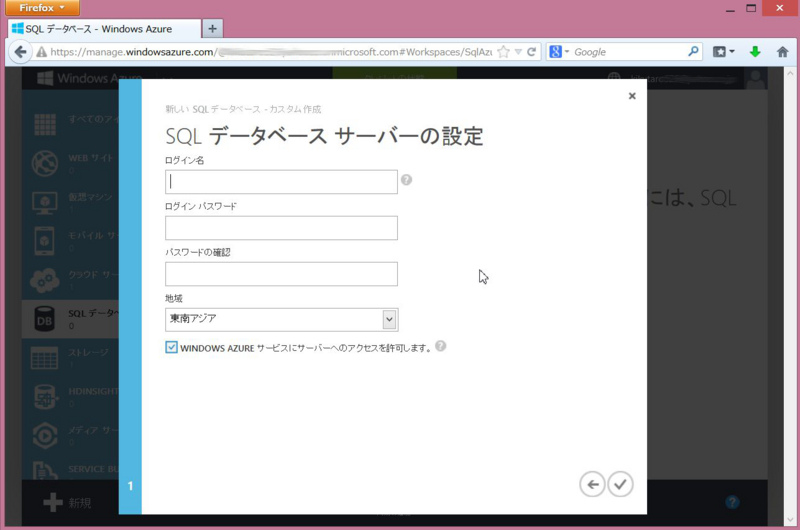The image size is (800, 530).
Task: Open the URL history dropdown arrow
Action: pos(518,52)
